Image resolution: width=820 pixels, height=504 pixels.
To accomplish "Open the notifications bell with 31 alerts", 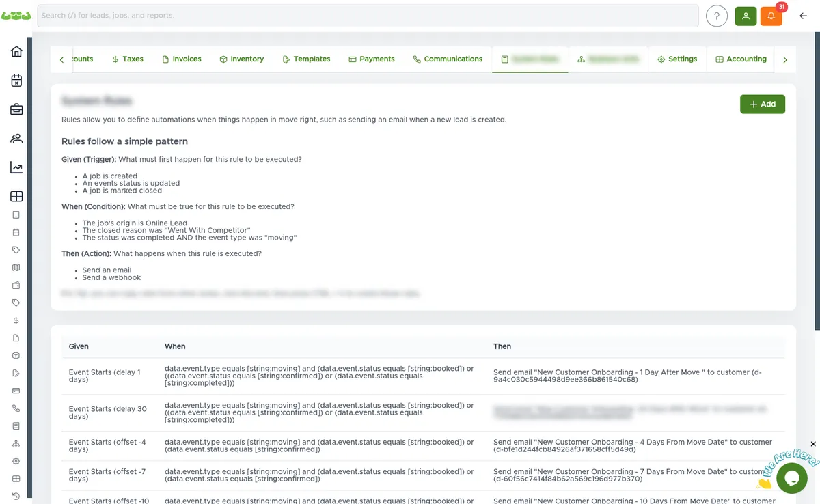I will (771, 15).
